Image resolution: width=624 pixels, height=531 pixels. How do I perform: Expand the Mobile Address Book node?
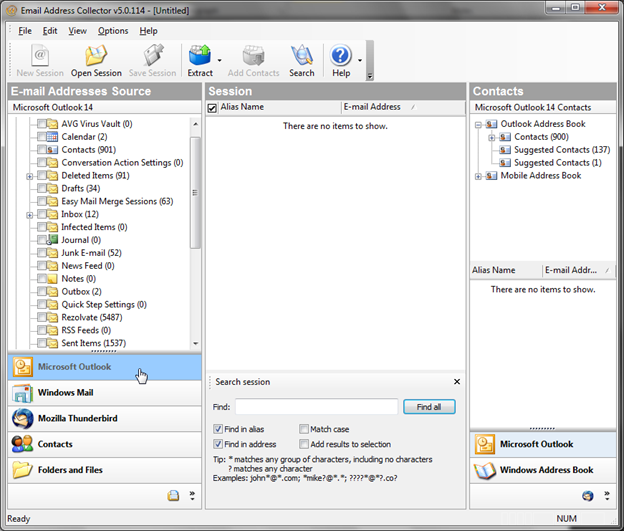coord(479,176)
